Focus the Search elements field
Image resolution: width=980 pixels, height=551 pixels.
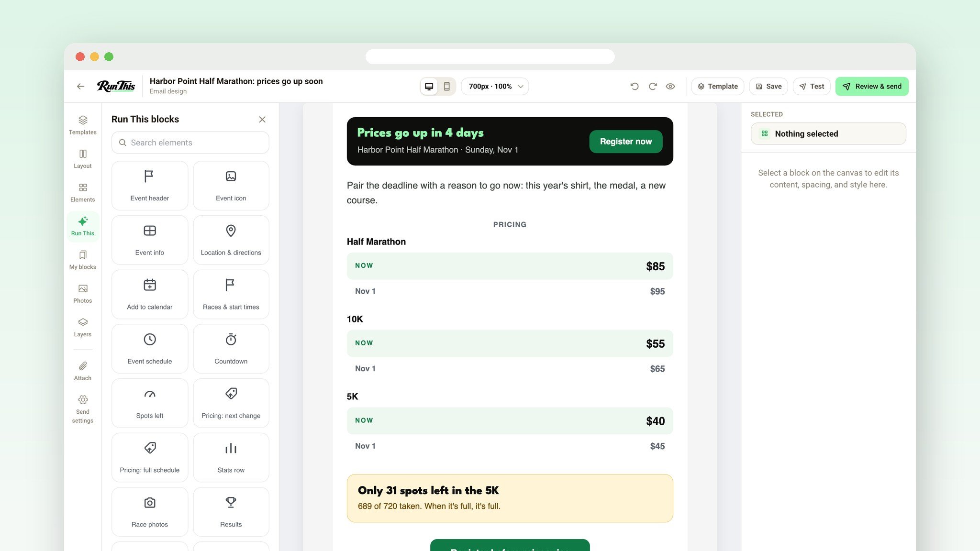(x=190, y=143)
